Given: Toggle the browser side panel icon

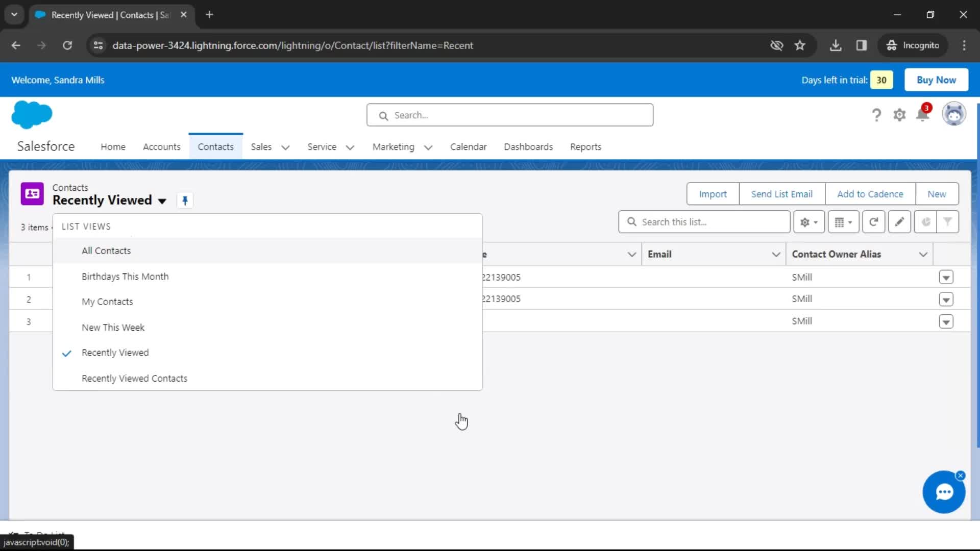Looking at the screenshot, I should 862,45.
